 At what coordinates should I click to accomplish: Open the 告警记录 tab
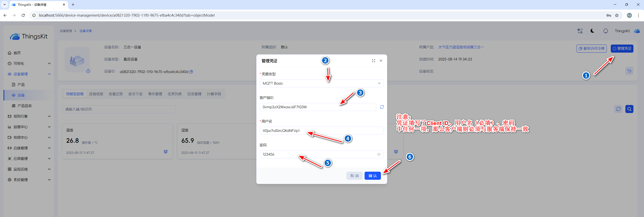pos(116,94)
